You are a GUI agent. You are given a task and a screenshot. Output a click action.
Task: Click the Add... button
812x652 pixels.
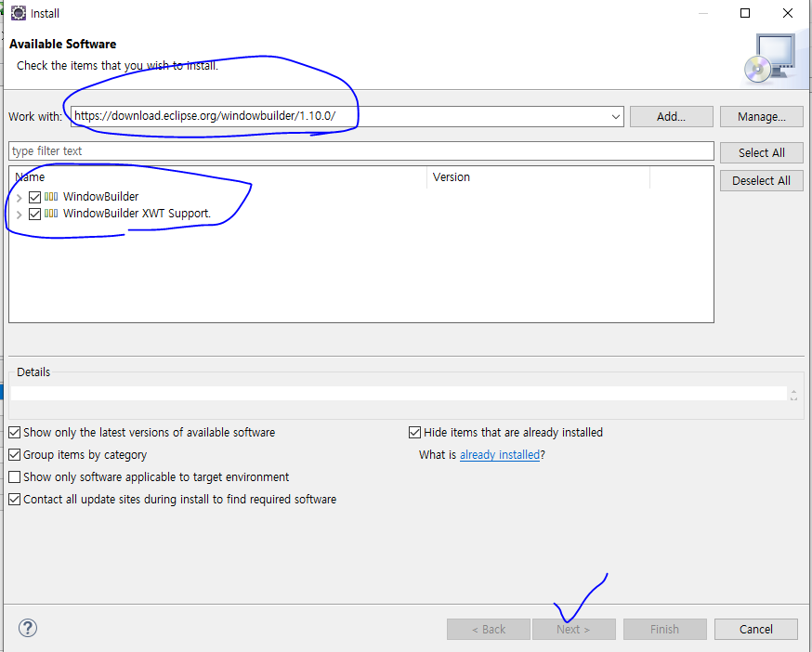671,116
